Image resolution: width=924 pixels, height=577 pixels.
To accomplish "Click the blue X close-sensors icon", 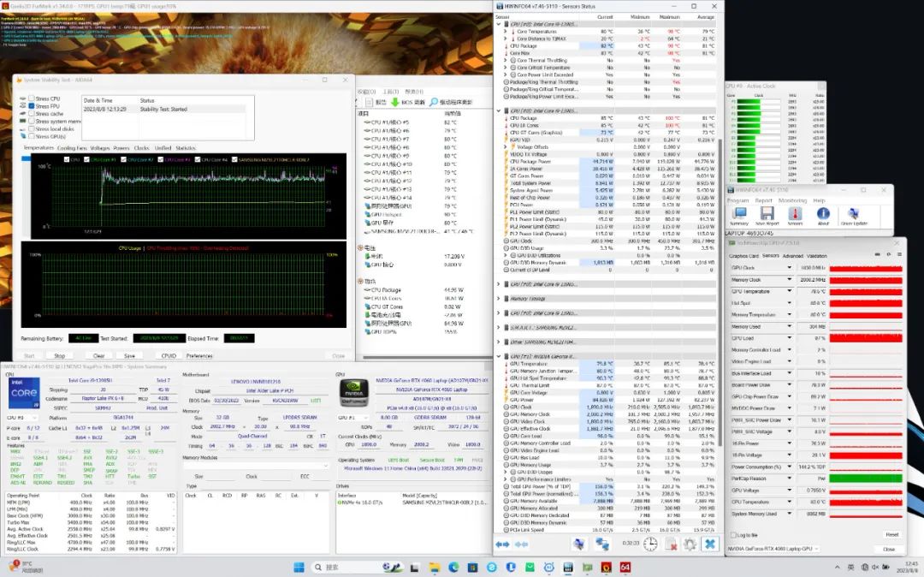I will (x=709, y=544).
